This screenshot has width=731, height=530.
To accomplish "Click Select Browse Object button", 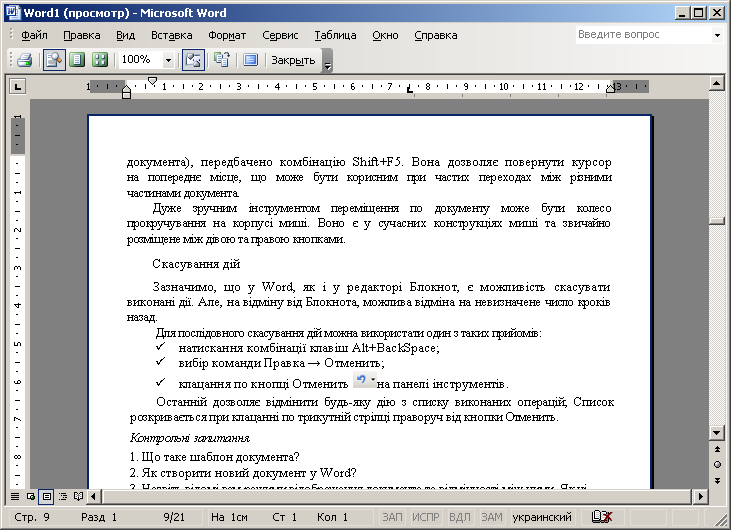I will point(717,465).
